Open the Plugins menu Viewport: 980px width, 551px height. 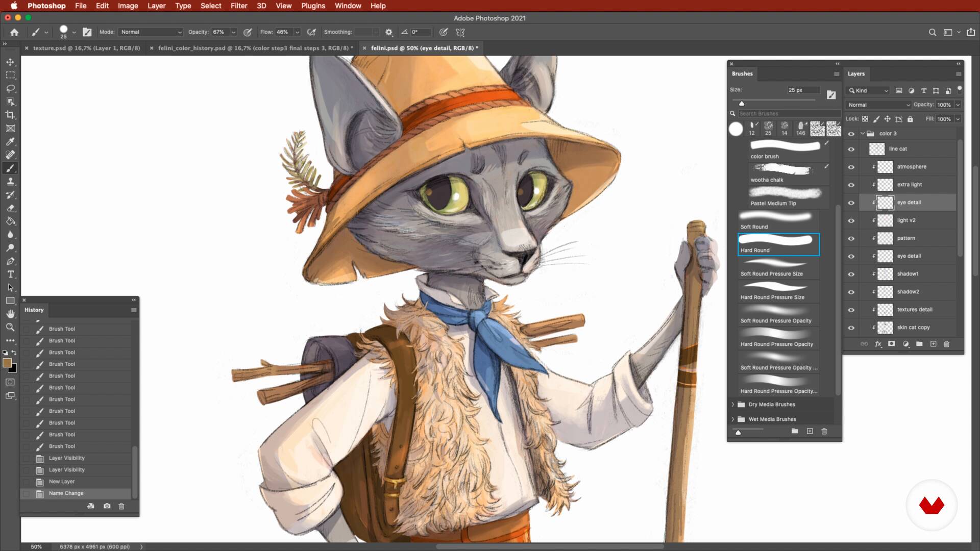(x=313, y=6)
